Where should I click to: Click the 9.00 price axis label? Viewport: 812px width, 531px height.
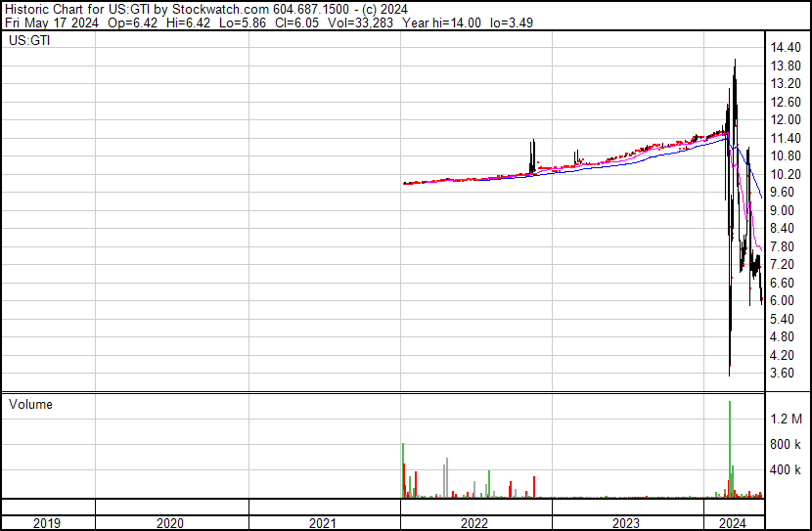tap(783, 210)
